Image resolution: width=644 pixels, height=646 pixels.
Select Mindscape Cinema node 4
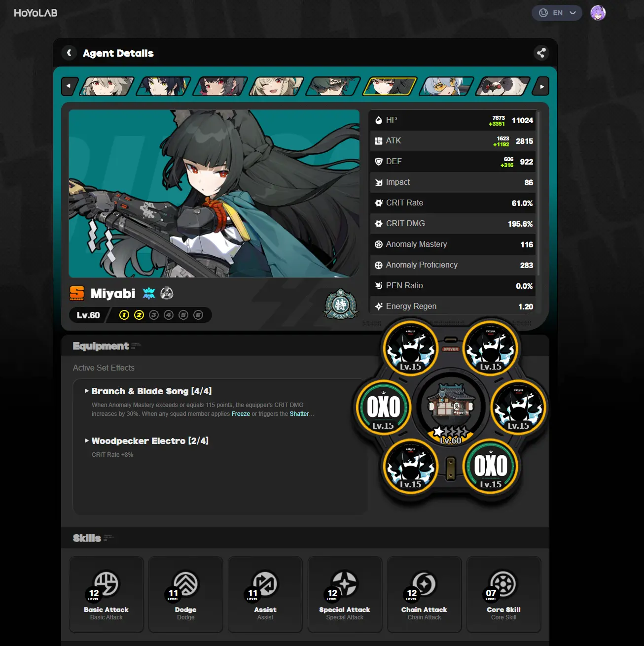[169, 315]
